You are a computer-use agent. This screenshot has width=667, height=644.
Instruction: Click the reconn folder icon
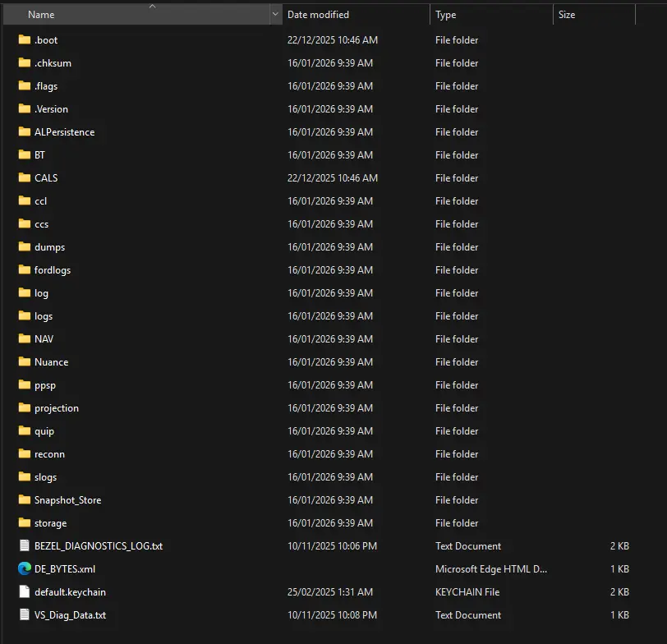[25, 453]
